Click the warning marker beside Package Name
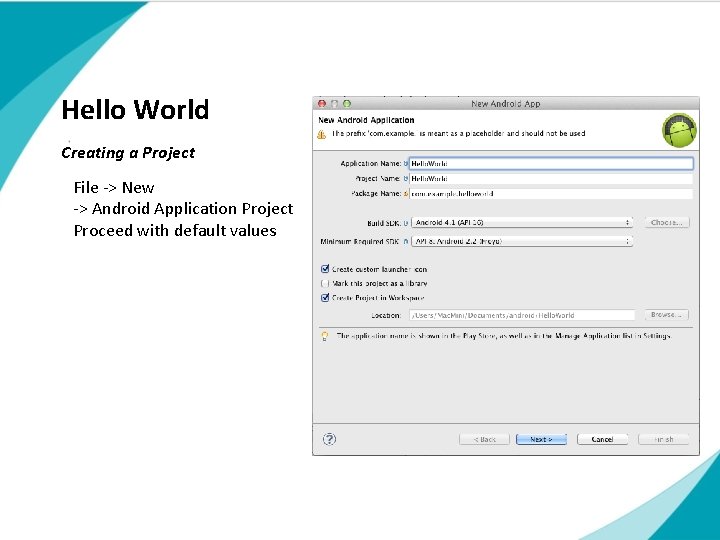 coord(405,194)
